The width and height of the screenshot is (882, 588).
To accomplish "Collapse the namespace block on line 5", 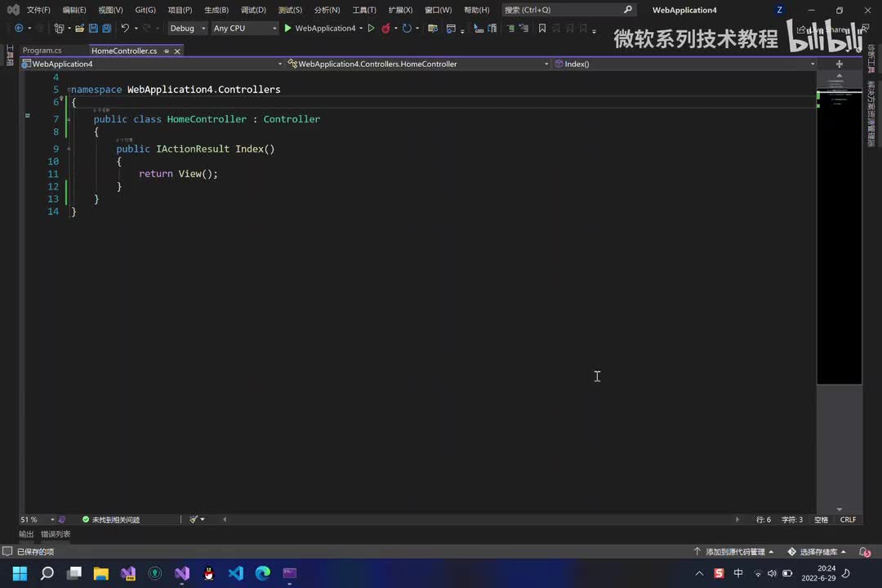I will click(69, 90).
